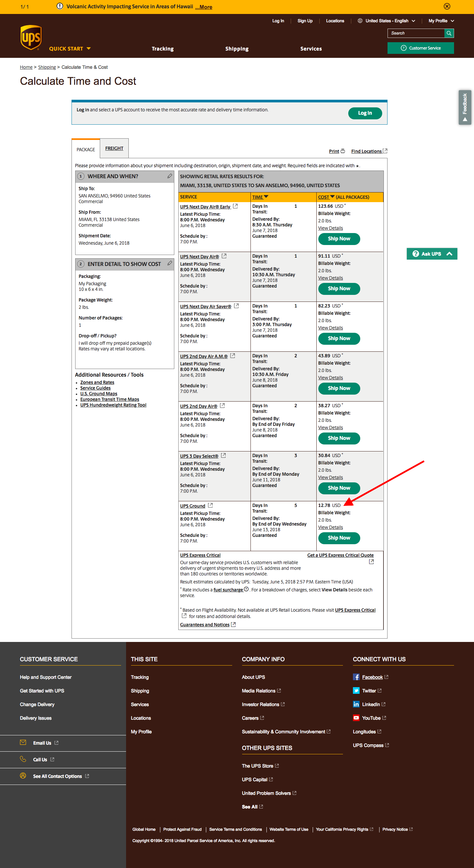Image resolution: width=474 pixels, height=868 pixels.
Task: Click the Twitter icon in footer
Action: tap(356, 690)
